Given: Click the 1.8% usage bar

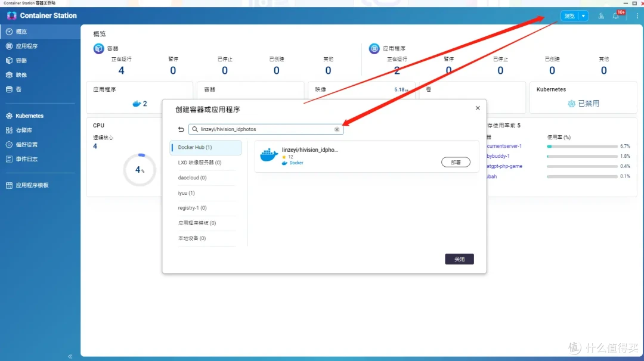Looking at the screenshot, I should coord(582,156).
